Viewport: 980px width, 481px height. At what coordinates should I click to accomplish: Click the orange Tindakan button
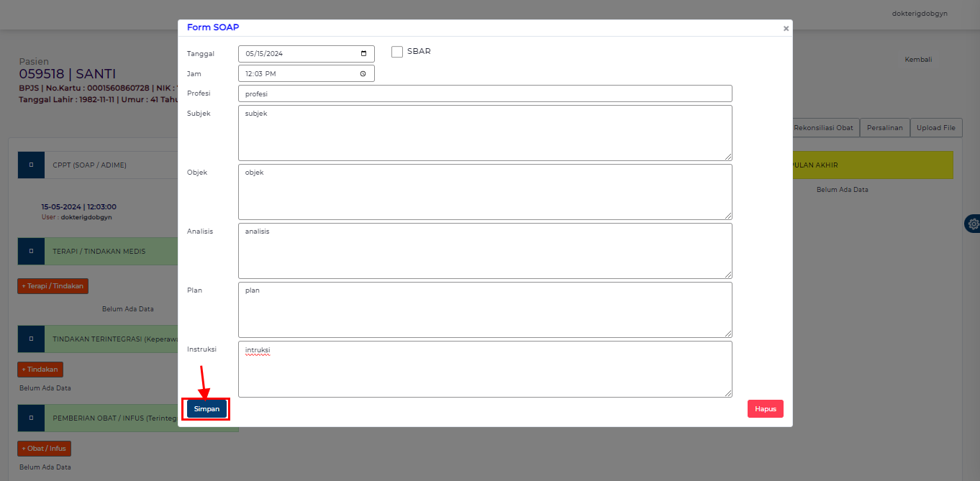40,369
